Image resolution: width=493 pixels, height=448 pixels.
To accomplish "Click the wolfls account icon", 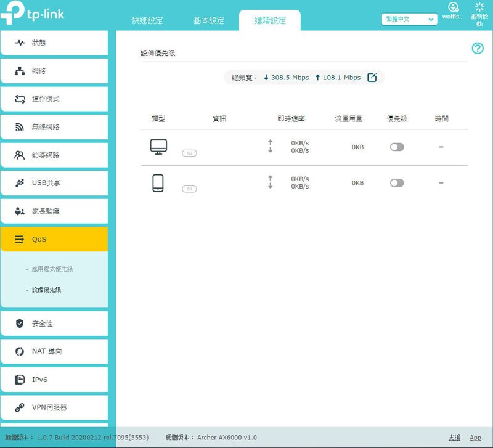I will [453, 7].
